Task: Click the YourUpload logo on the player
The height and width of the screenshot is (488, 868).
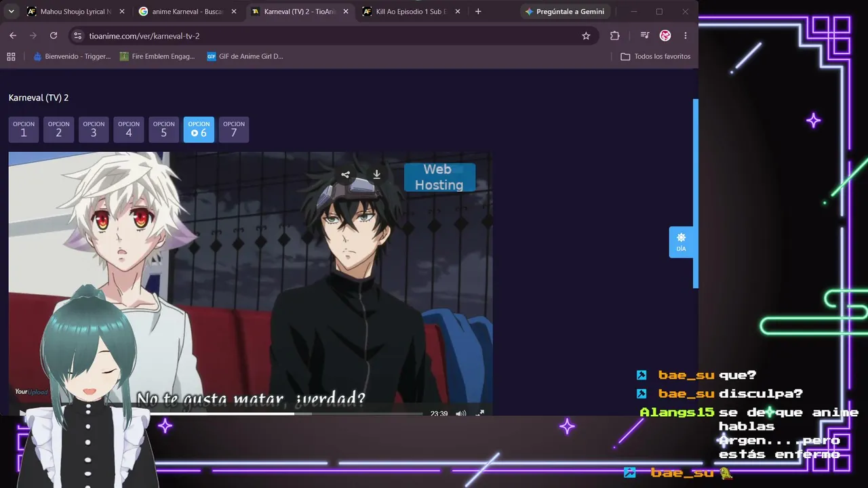Action: pyautogui.click(x=32, y=392)
